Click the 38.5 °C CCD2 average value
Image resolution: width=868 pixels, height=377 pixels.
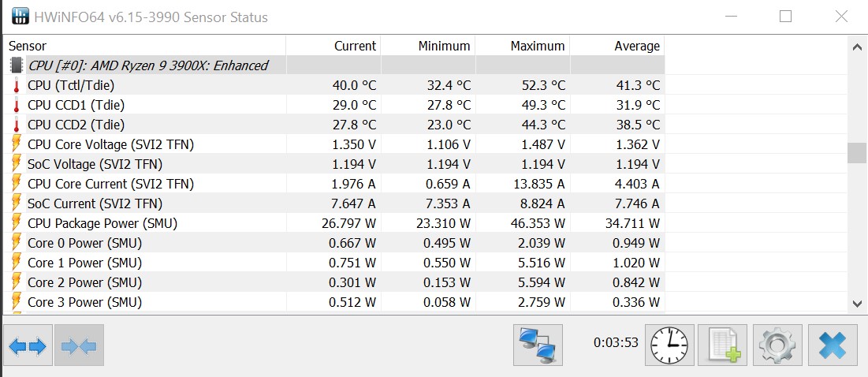(638, 125)
